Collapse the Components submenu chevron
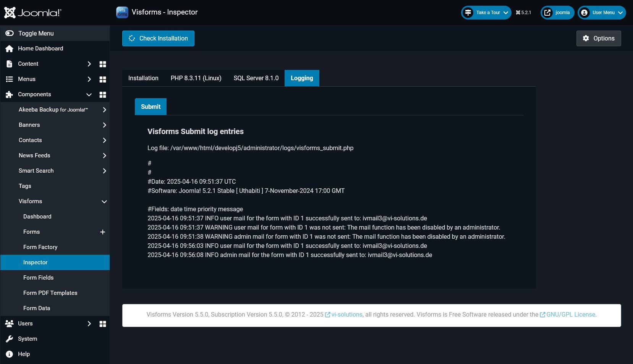This screenshot has width=633, height=364. [x=89, y=94]
